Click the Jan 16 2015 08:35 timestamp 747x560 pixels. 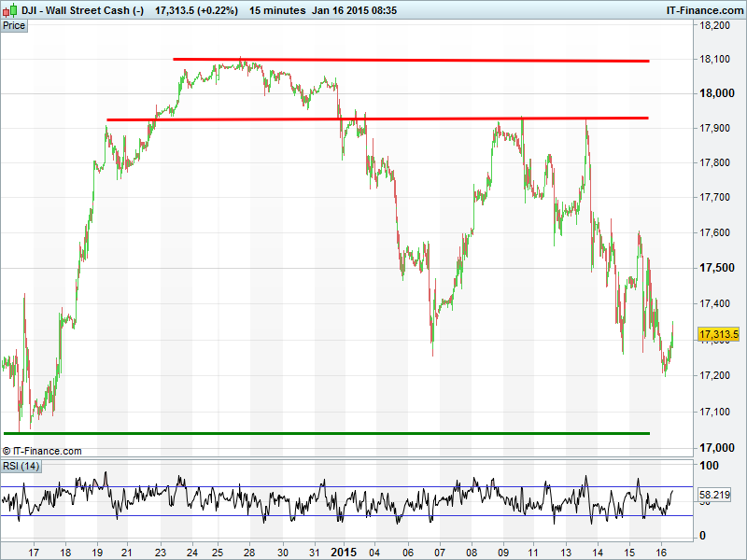pyautogui.click(x=354, y=9)
